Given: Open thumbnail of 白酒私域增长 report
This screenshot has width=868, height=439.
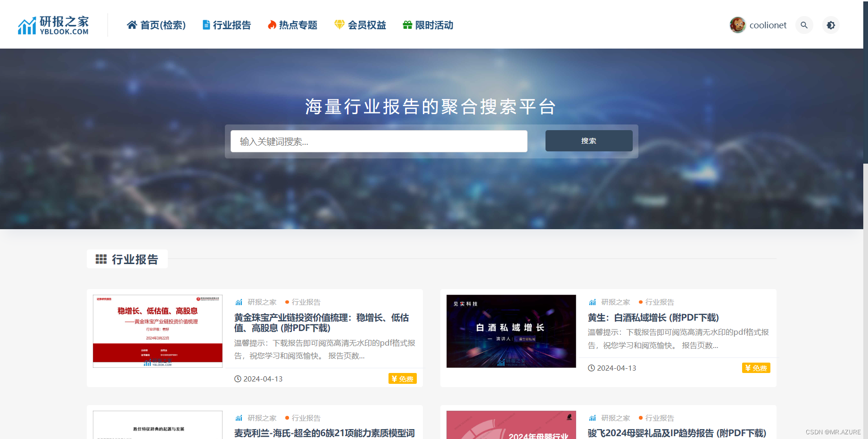Looking at the screenshot, I should [x=511, y=331].
